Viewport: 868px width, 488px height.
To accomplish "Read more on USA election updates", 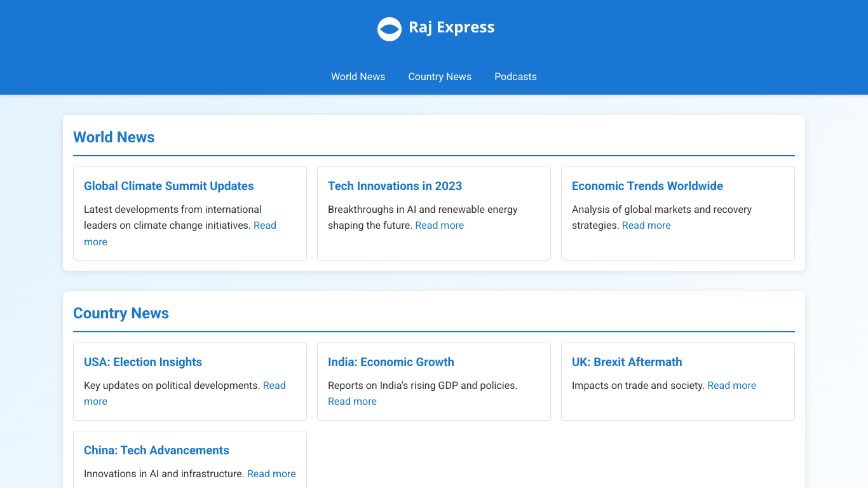I will point(274,386).
